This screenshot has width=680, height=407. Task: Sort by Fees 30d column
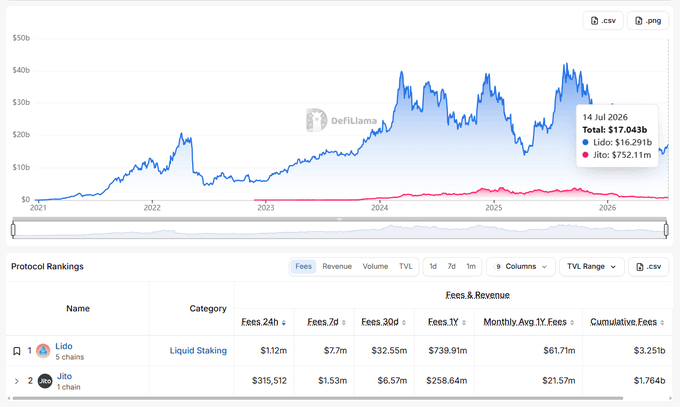(383, 322)
